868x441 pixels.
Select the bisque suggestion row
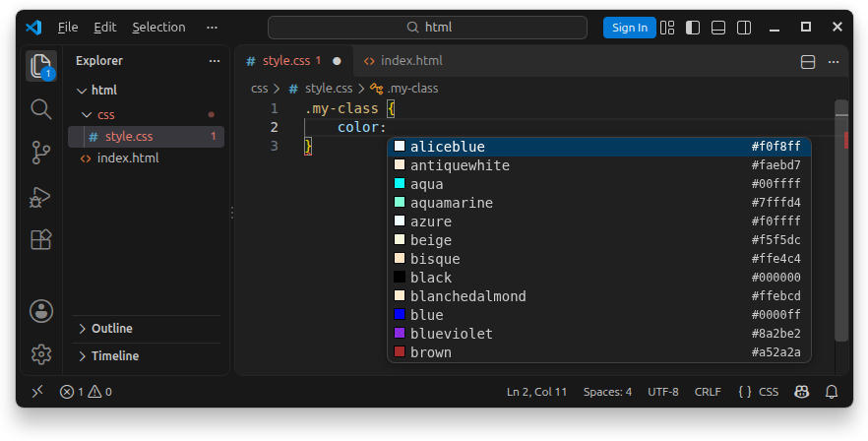[x=599, y=259]
